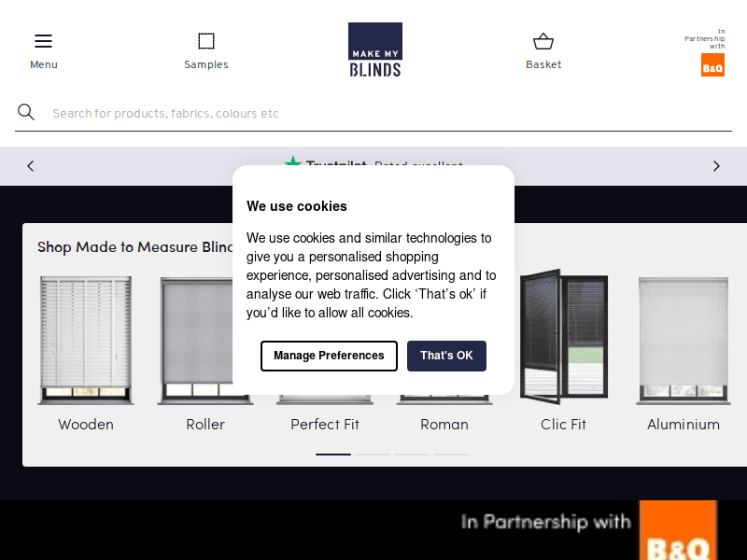Accept cookies with That's OK button
Viewport: 747px width, 560px height.
pyautogui.click(x=446, y=356)
